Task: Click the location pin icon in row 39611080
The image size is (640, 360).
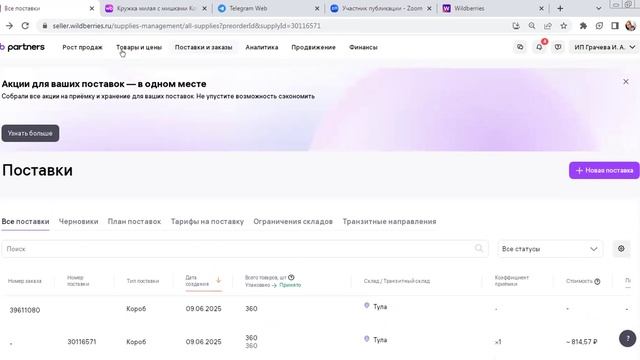Action: point(367,306)
